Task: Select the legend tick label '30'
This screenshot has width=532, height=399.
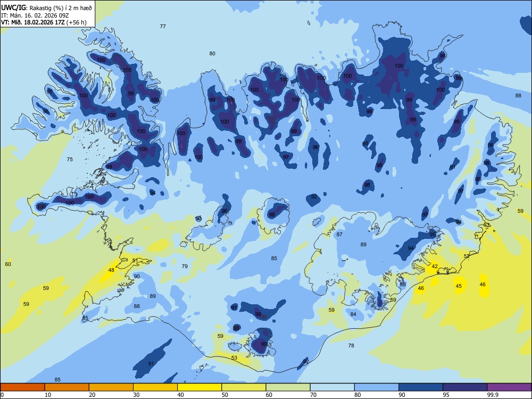Action: coord(136,395)
